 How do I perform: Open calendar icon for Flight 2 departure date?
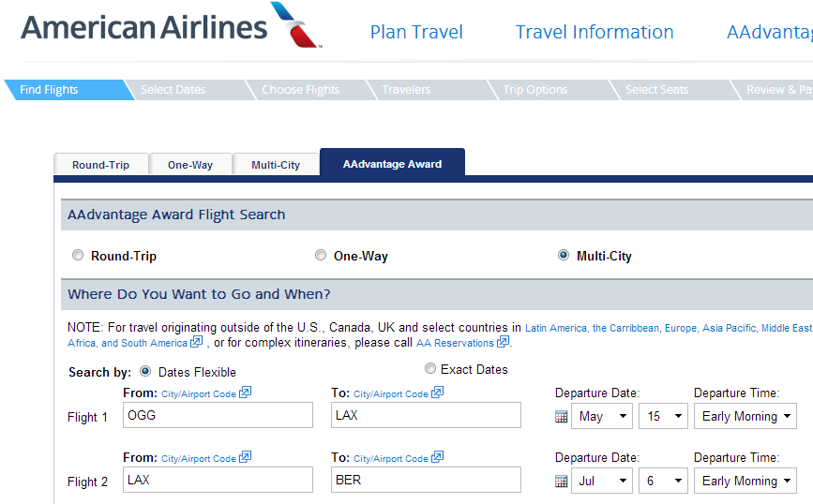pos(561,482)
